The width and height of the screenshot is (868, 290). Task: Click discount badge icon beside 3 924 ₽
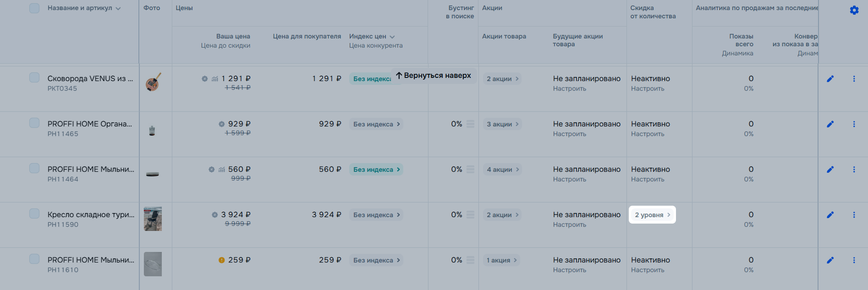tap(214, 215)
